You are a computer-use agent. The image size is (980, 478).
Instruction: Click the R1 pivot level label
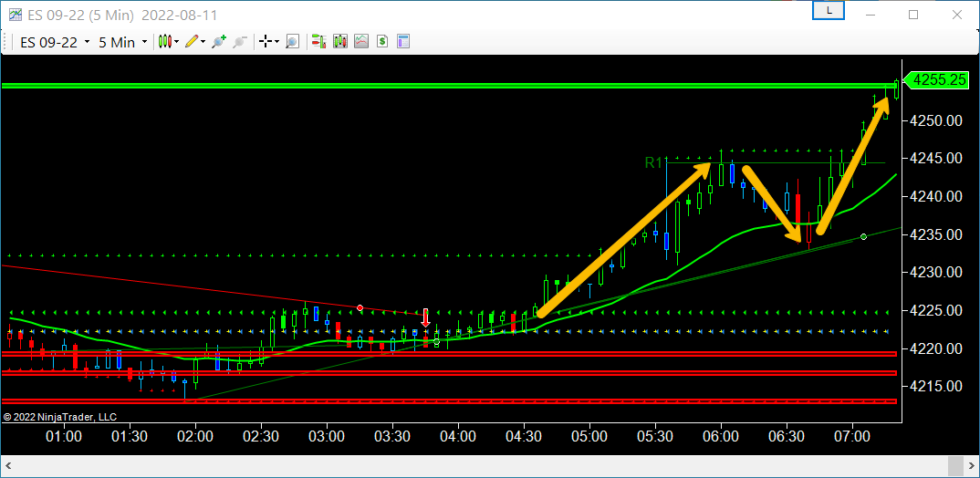pos(653,163)
